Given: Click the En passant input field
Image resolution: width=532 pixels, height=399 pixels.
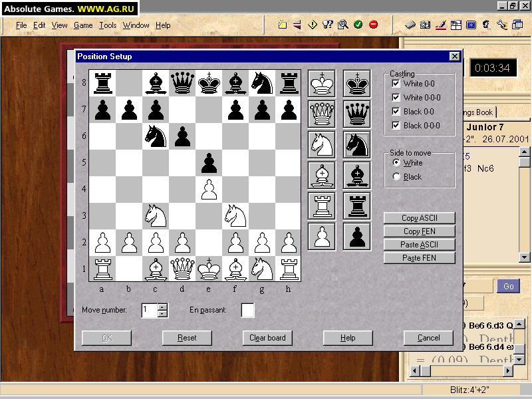Looking at the screenshot, I should point(246,310).
